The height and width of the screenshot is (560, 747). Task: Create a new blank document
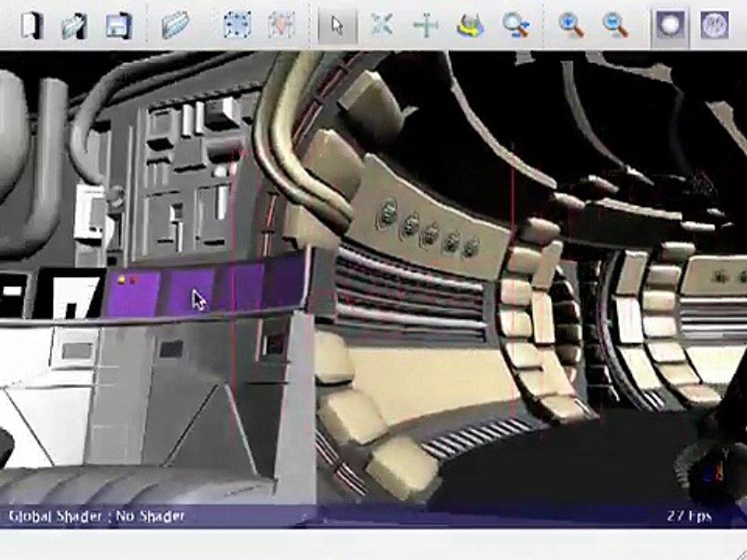point(33,25)
